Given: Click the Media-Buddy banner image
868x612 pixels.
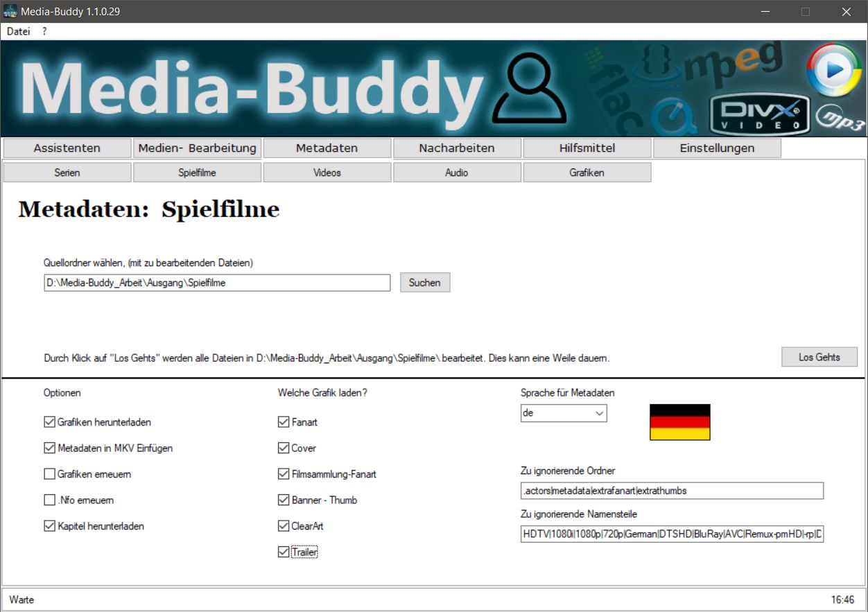Looking at the screenshot, I should click(434, 88).
